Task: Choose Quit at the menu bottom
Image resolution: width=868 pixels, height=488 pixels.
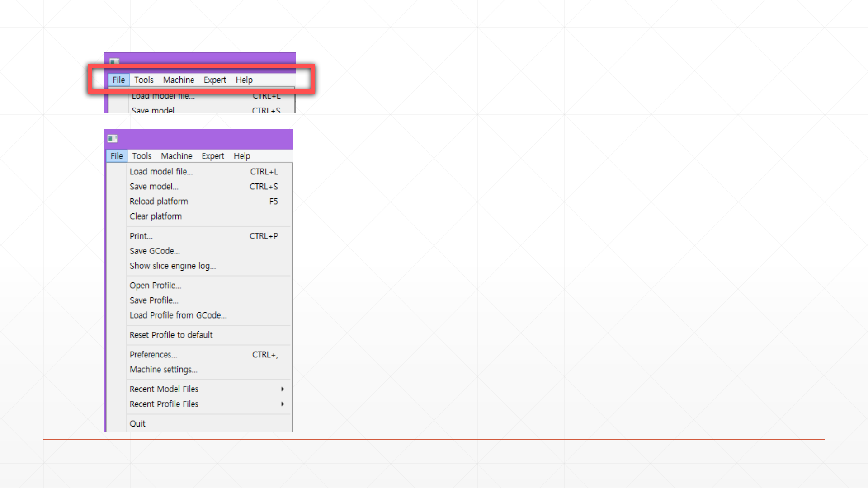Action: click(137, 424)
